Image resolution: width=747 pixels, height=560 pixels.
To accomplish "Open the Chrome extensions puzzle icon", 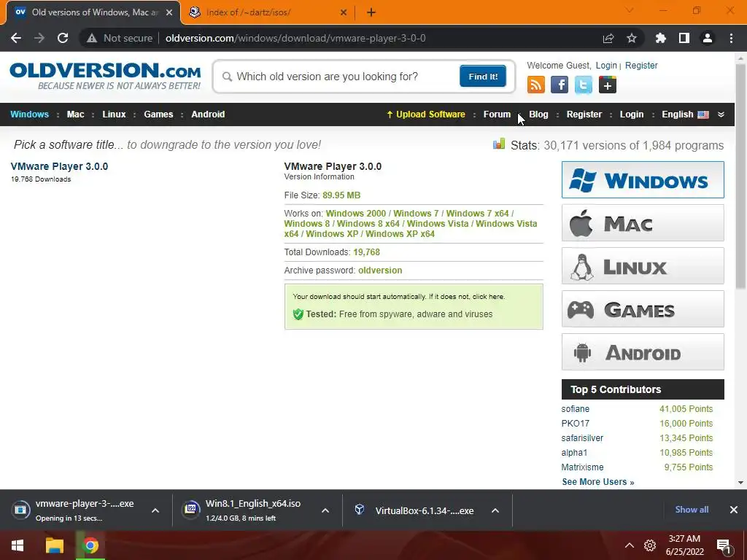I will tap(661, 38).
